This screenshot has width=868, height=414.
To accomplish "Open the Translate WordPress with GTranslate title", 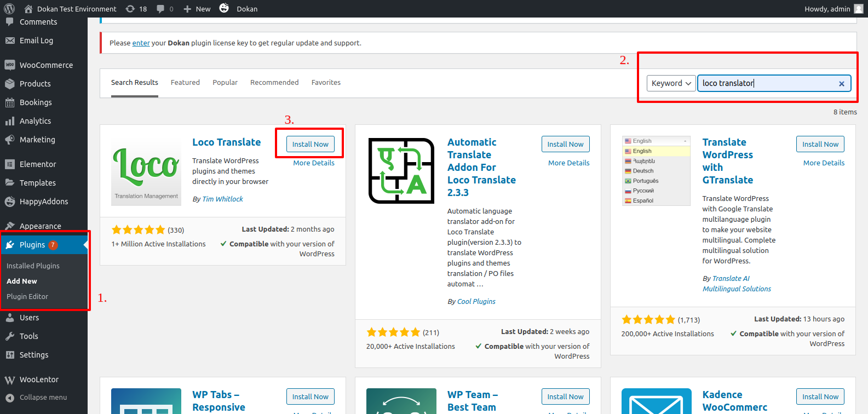I will coord(728,161).
